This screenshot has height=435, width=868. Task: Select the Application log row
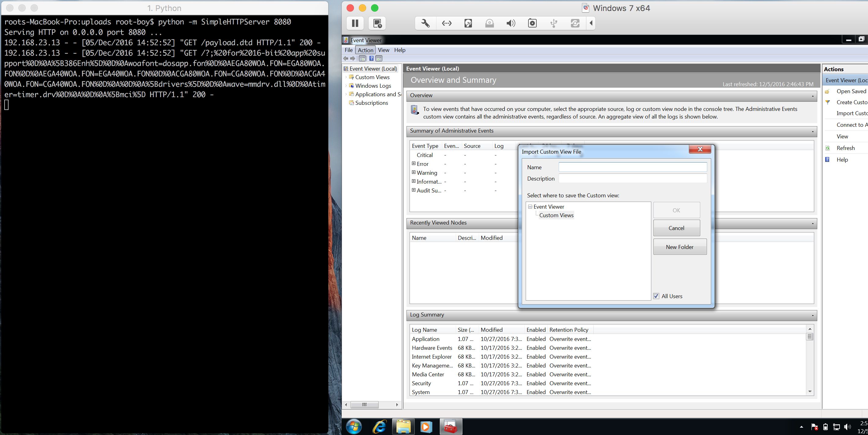(x=501, y=339)
